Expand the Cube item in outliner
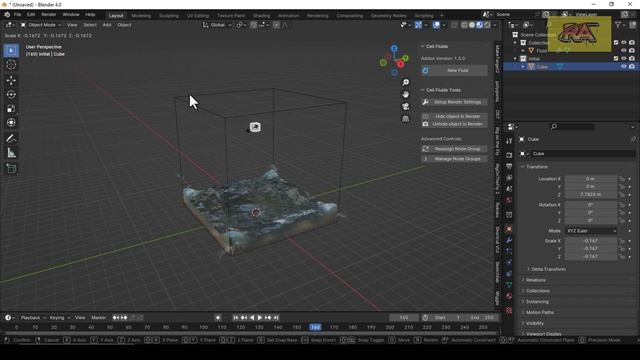The image size is (640, 360). coord(523,67)
